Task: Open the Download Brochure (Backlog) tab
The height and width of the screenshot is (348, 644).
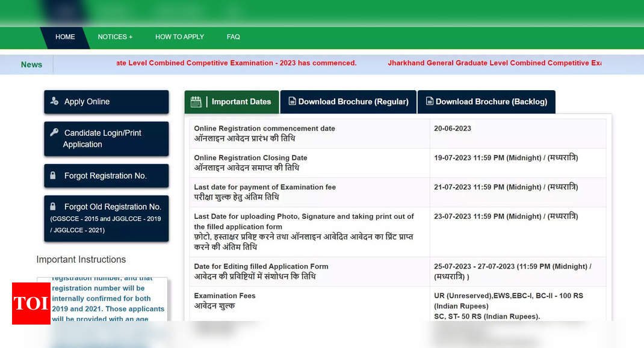Action: pos(486,102)
